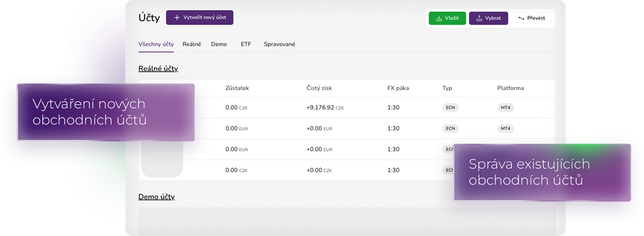Switch to the Všechny účty tab
The width and height of the screenshot is (644, 236).
coord(156,45)
